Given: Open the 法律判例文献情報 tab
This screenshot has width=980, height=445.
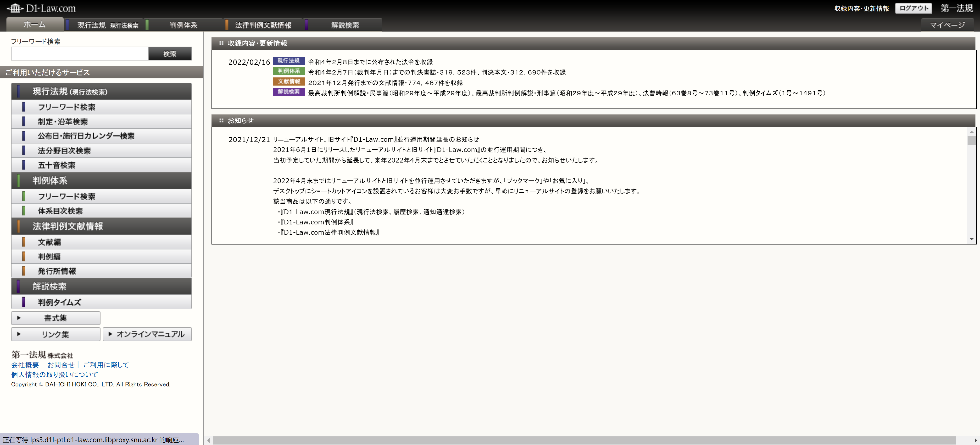Looking at the screenshot, I should pos(263,25).
